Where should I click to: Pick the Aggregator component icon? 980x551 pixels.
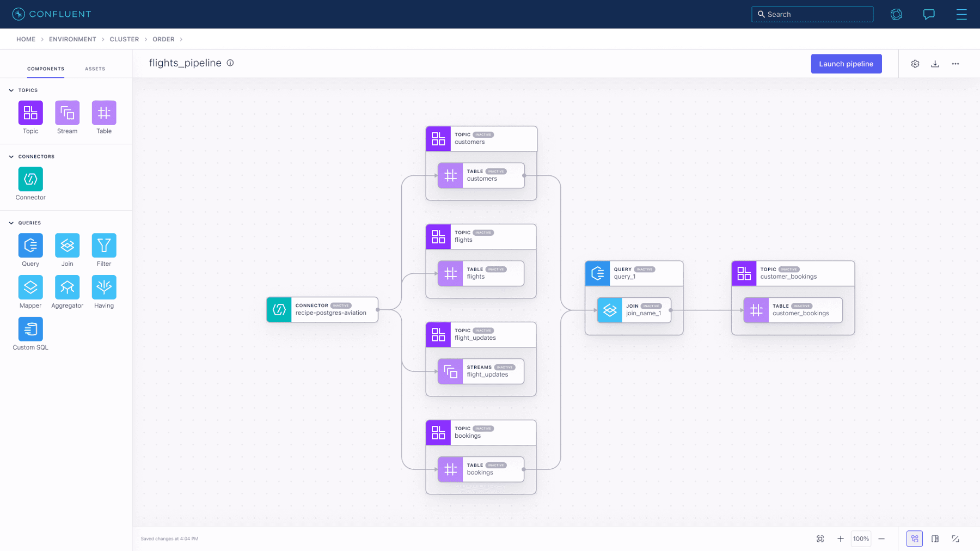point(67,287)
